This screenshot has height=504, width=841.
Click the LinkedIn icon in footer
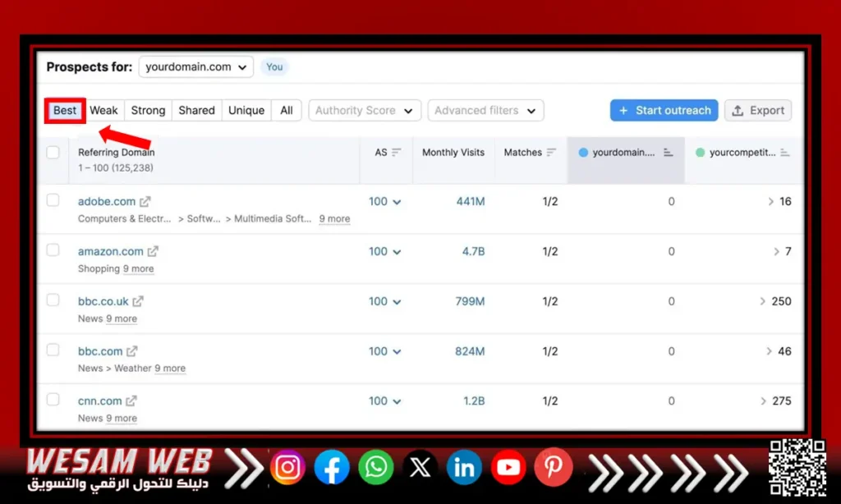(x=464, y=468)
